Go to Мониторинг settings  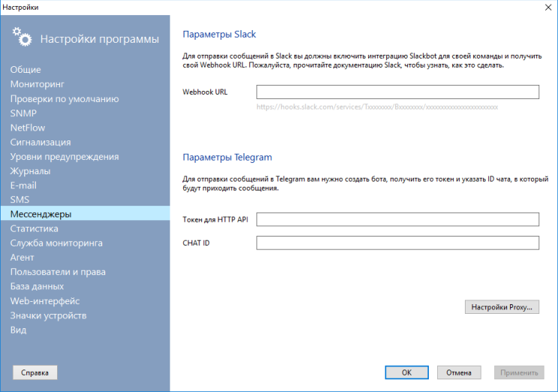tap(38, 84)
